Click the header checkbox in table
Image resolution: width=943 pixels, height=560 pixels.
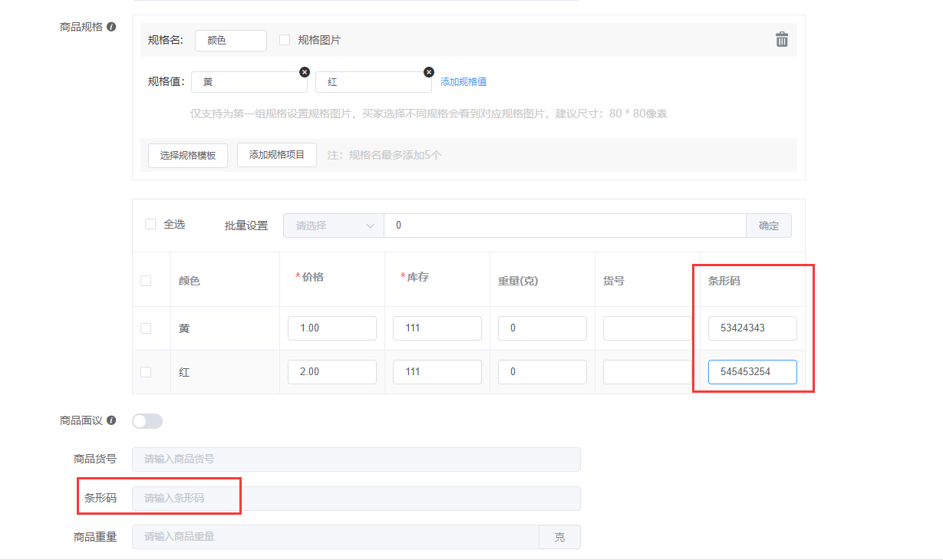point(146,281)
